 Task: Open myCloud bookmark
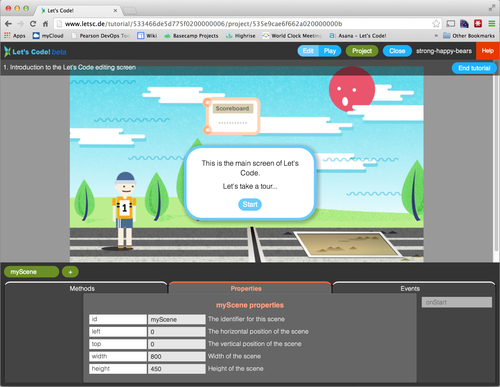(x=48, y=36)
